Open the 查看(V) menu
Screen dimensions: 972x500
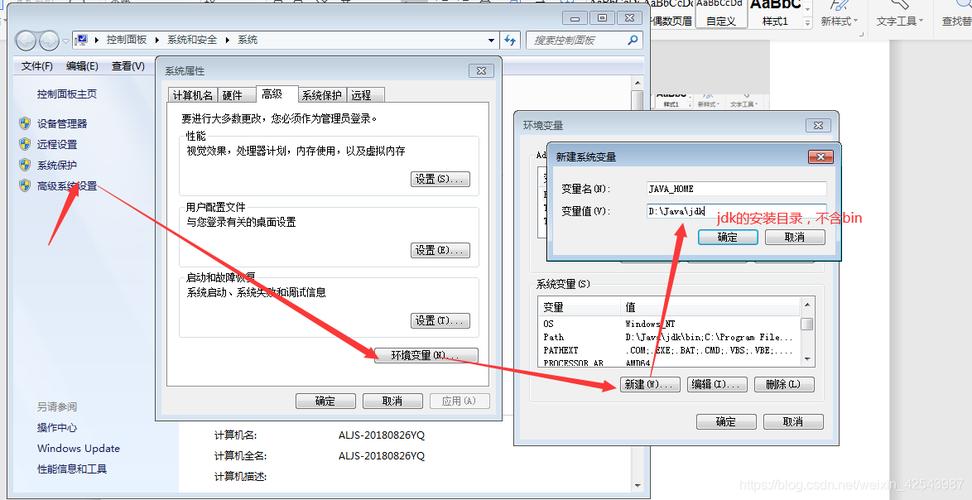click(128, 66)
